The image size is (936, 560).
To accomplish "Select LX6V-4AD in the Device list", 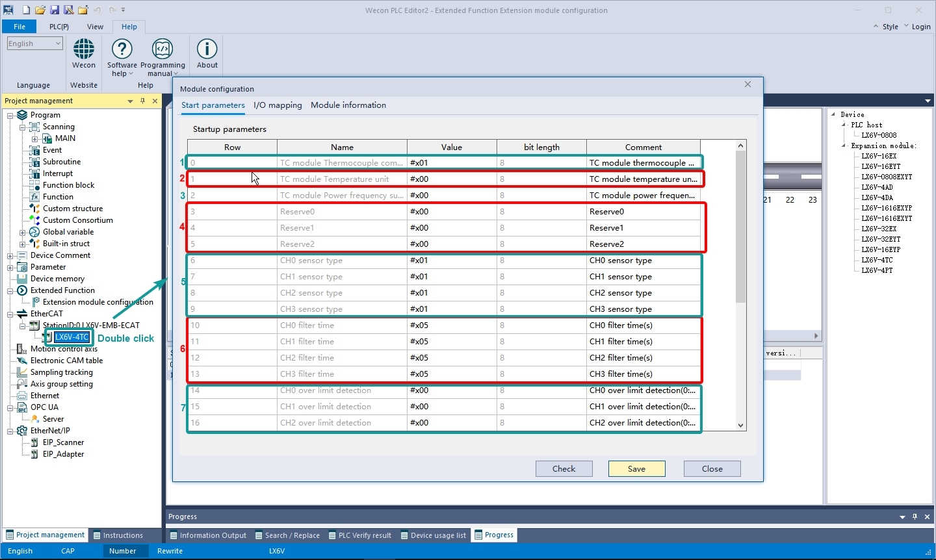I will 877,187.
